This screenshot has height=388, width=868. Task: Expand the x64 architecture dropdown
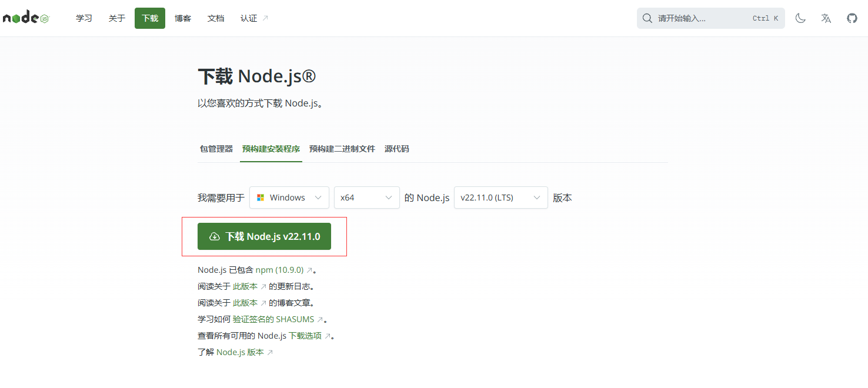(366, 198)
